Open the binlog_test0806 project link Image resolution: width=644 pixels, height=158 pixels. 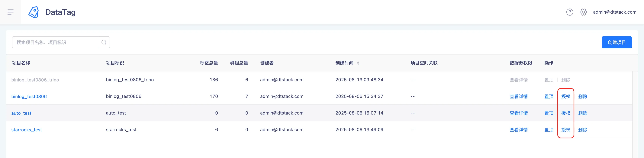click(x=29, y=97)
